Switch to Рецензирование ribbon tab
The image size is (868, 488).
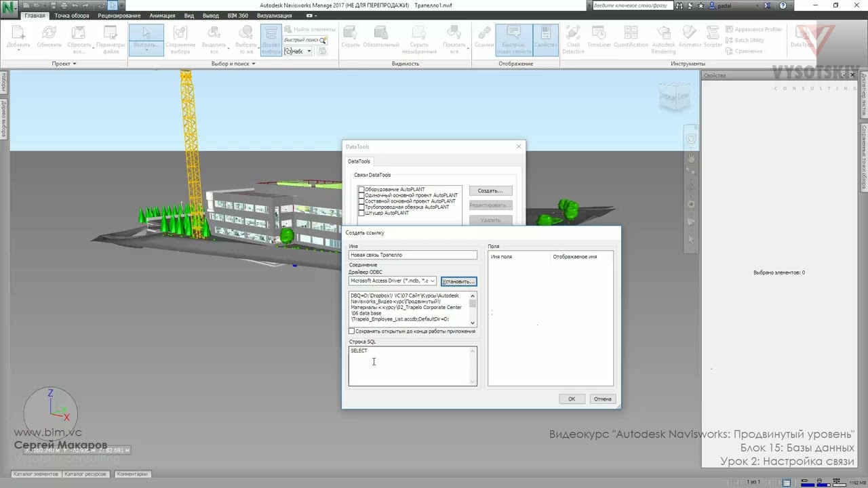(119, 16)
